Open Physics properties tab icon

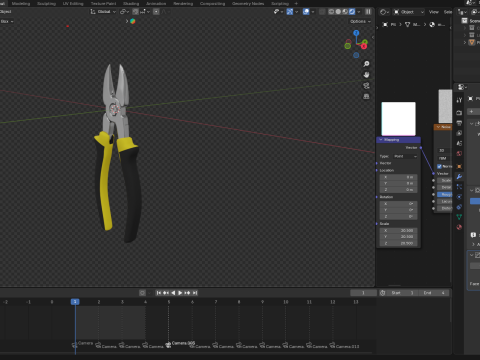click(x=459, y=197)
